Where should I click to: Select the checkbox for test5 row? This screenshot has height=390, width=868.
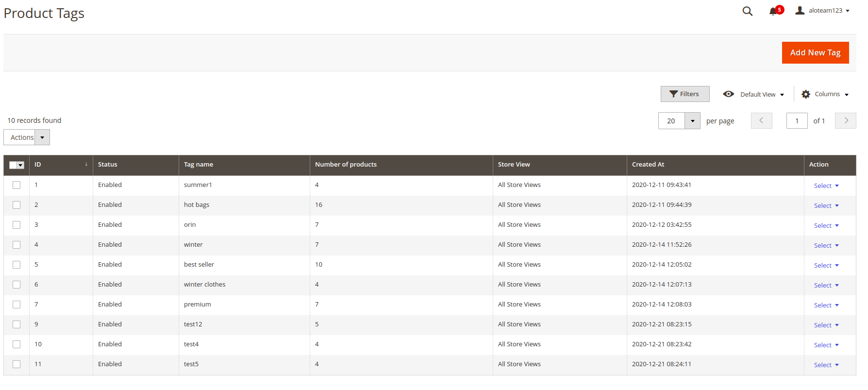pyautogui.click(x=17, y=364)
